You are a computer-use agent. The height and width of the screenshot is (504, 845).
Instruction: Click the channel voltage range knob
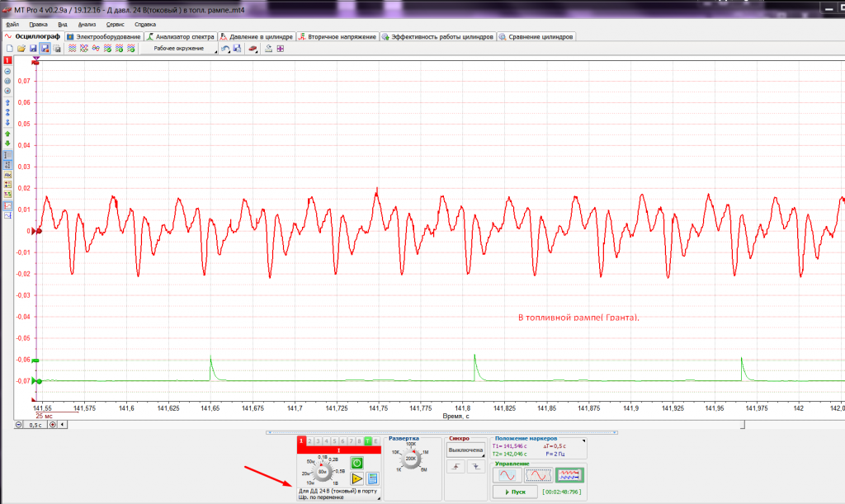tap(323, 472)
